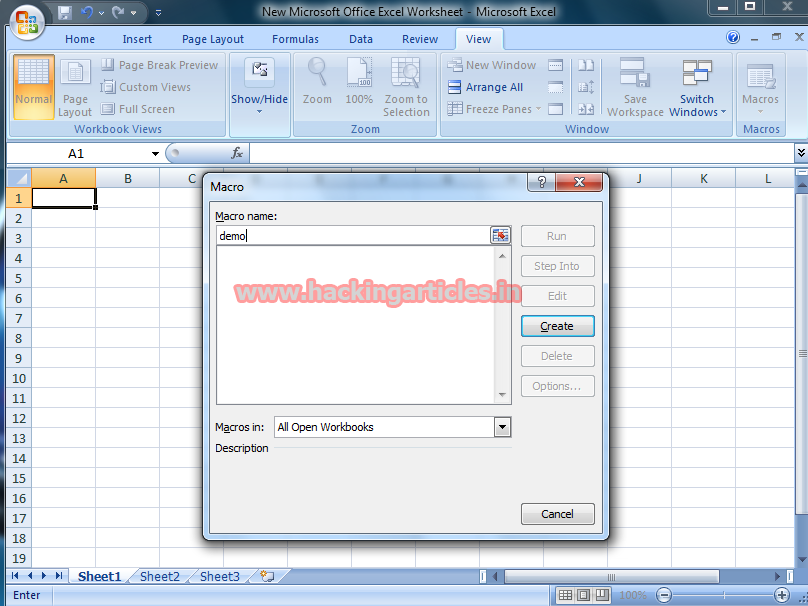Click Zoom to Selection
This screenshot has width=808, height=606.
click(x=406, y=87)
